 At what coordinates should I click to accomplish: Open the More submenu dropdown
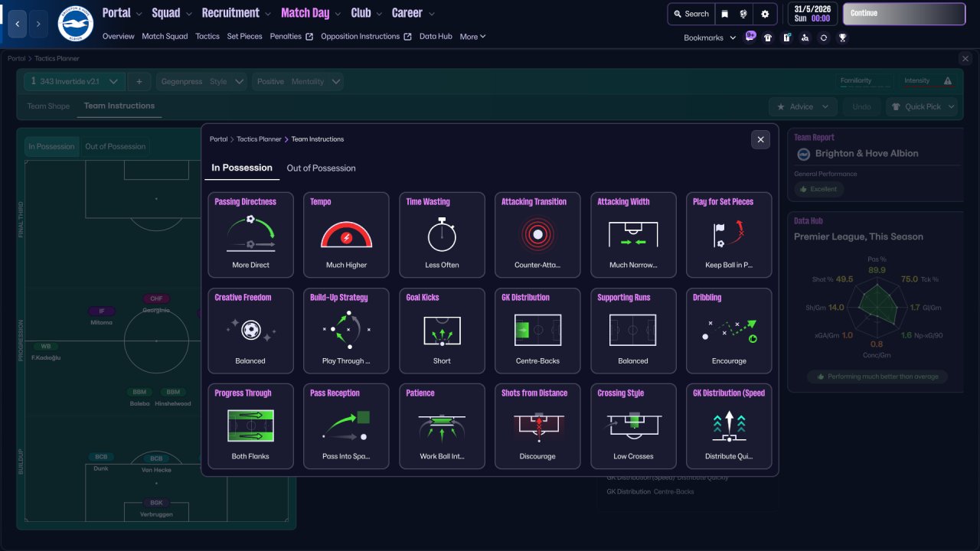[472, 36]
